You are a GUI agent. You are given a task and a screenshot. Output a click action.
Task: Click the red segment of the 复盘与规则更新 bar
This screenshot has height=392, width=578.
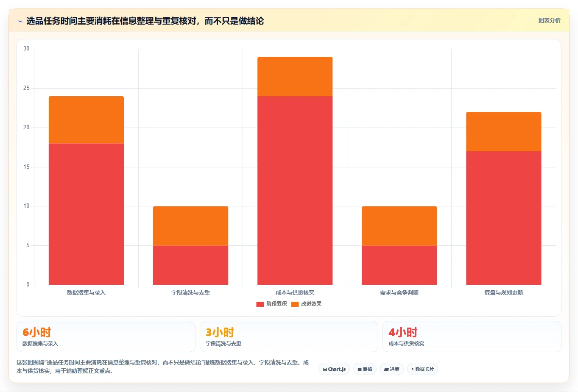coord(503,218)
